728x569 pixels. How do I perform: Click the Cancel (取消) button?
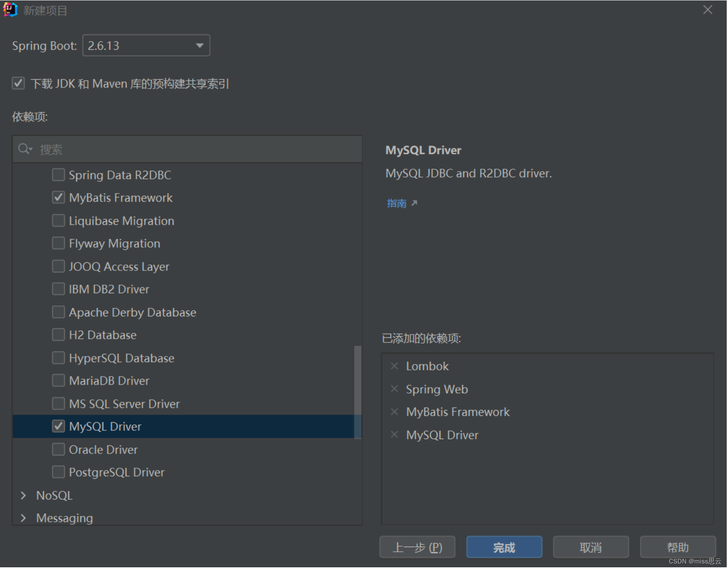coord(591,547)
